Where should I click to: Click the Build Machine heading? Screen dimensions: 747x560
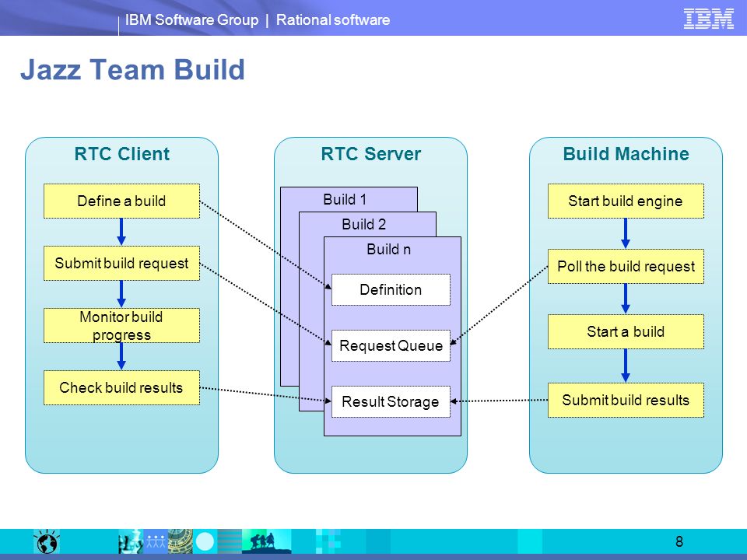pos(626,154)
